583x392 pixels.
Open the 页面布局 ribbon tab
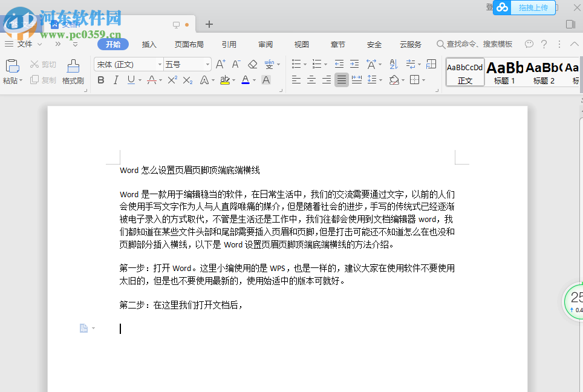click(189, 44)
